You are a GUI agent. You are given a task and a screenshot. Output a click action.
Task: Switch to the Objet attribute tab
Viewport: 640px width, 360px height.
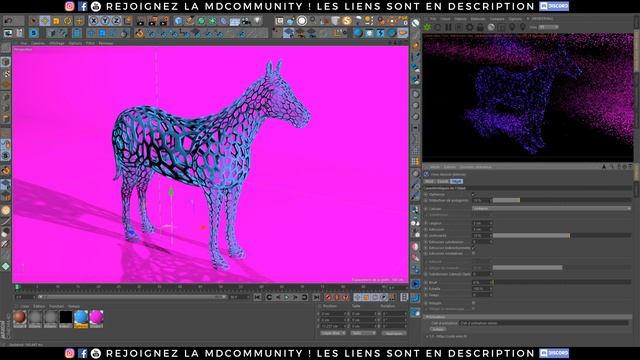(456, 181)
